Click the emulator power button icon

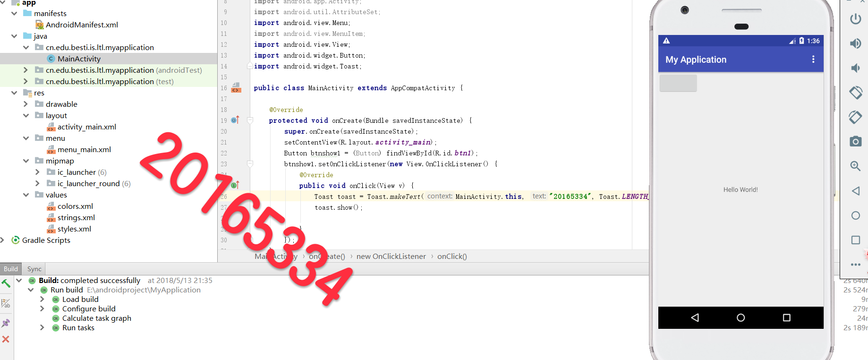[x=855, y=19]
